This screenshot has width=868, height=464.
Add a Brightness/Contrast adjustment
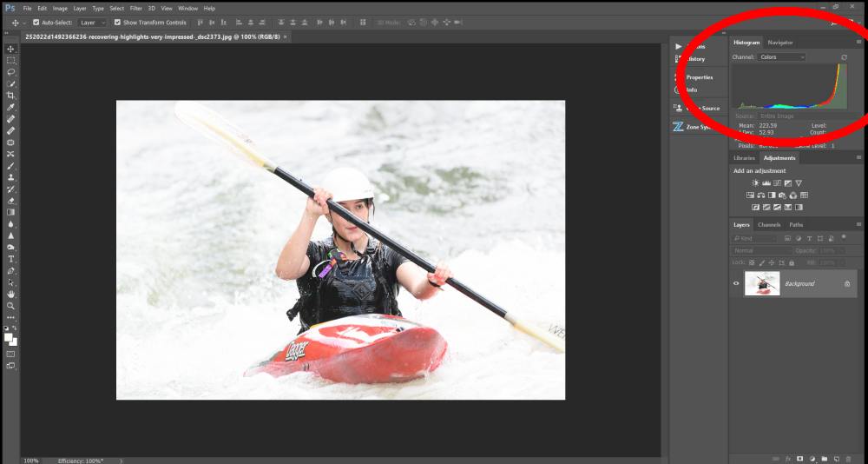tap(755, 182)
